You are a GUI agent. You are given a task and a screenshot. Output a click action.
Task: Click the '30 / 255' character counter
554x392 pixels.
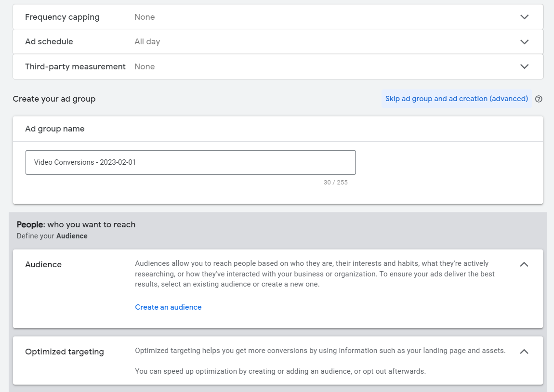[336, 183]
